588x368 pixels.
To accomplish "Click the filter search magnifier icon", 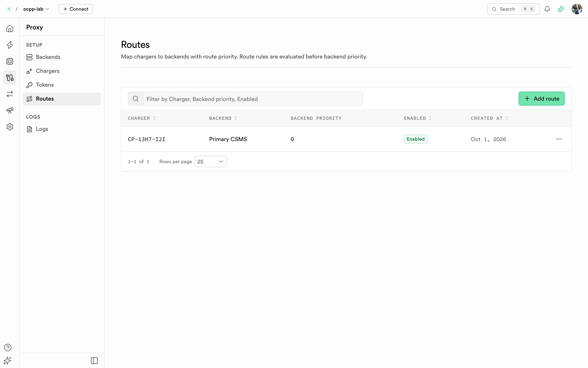I will [136, 99].
